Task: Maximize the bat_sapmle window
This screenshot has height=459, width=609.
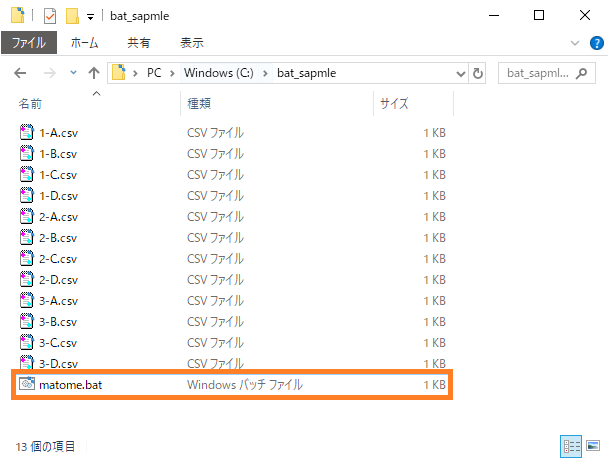Action: click(x=539, y=16)
